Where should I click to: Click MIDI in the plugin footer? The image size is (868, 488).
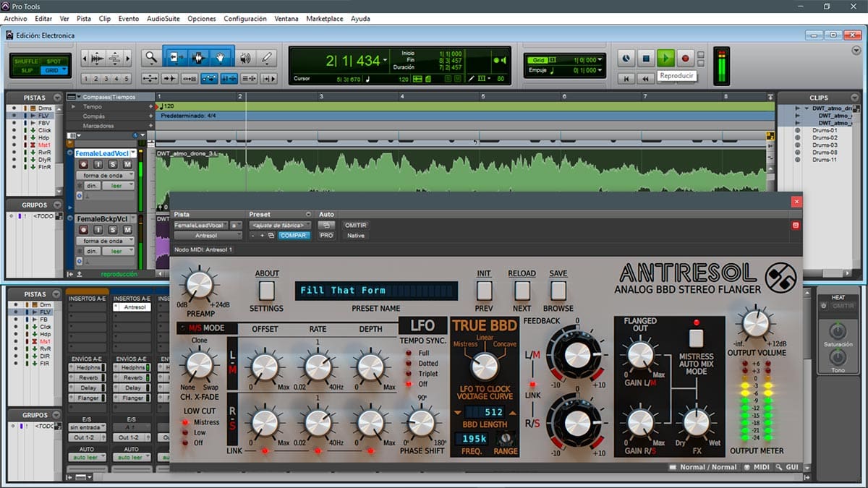click(757, 467)
